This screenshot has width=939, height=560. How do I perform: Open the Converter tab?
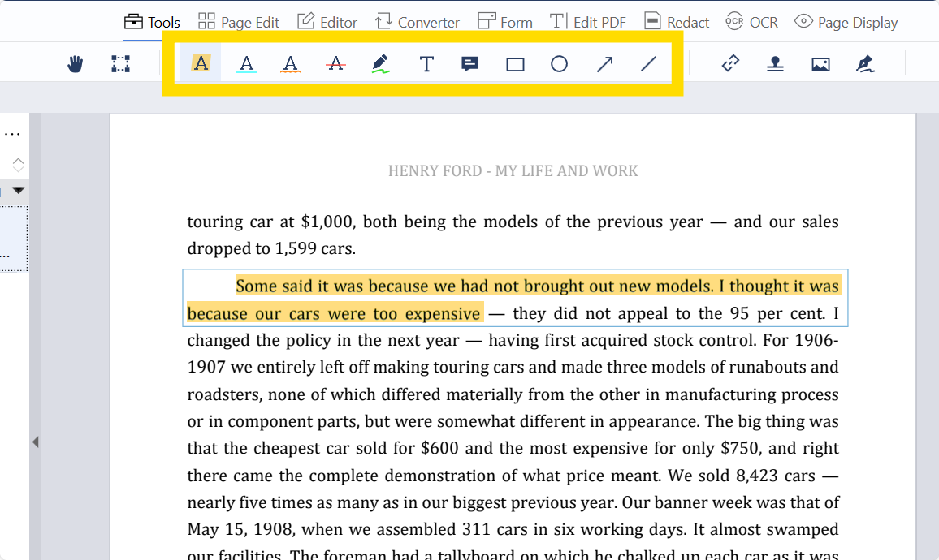pos(417,22)
